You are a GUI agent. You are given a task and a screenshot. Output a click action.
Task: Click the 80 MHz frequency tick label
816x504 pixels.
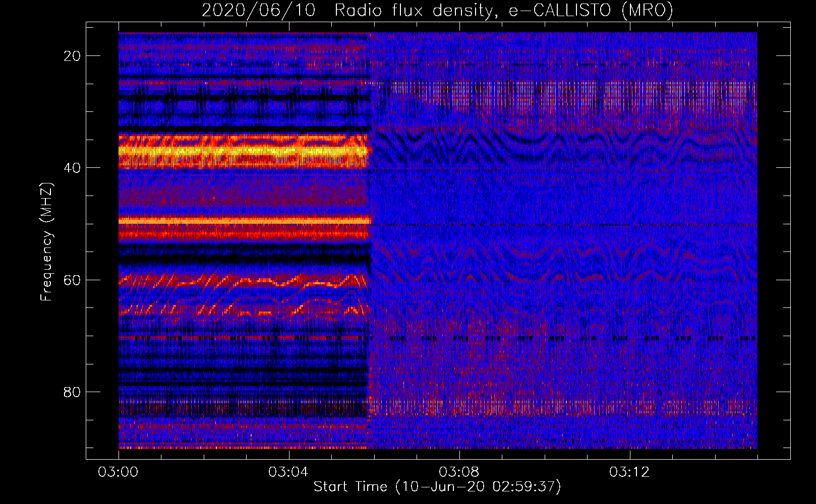(x=72, y=392)
